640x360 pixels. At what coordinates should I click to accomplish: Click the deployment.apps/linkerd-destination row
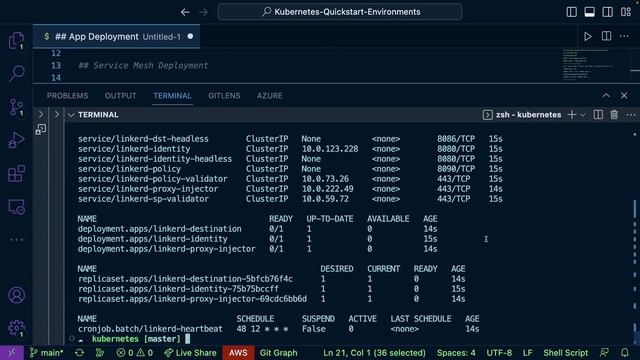tap(257, 229)
